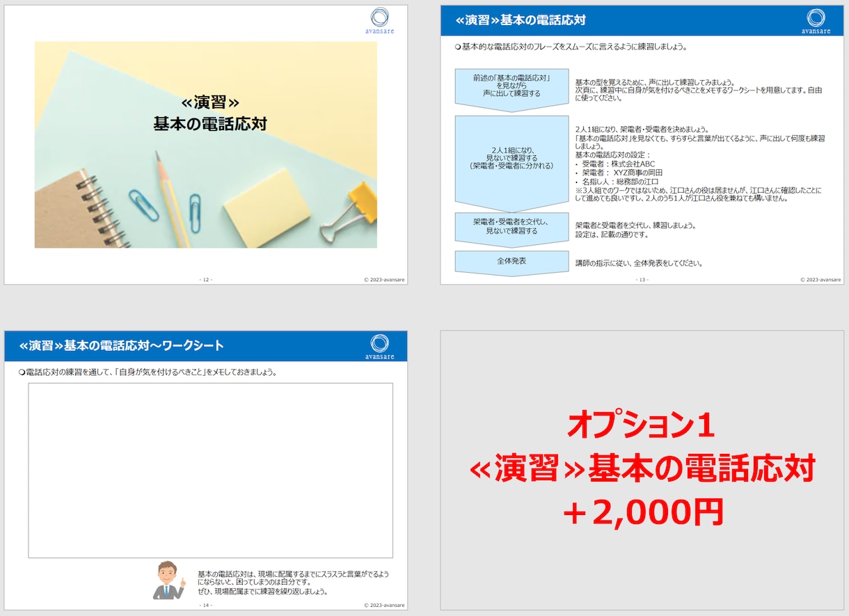849x616 pixels.
Task: Click the '2人1組になり、見ないで練習する' step box
Action: [x=511, y=162]
